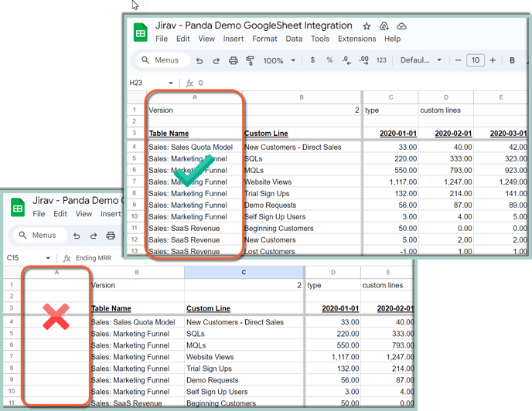The width and height of the screenshot is (532, 411).
Task: Click Undo in the lower window toolbar
Action: pos(77,236)
